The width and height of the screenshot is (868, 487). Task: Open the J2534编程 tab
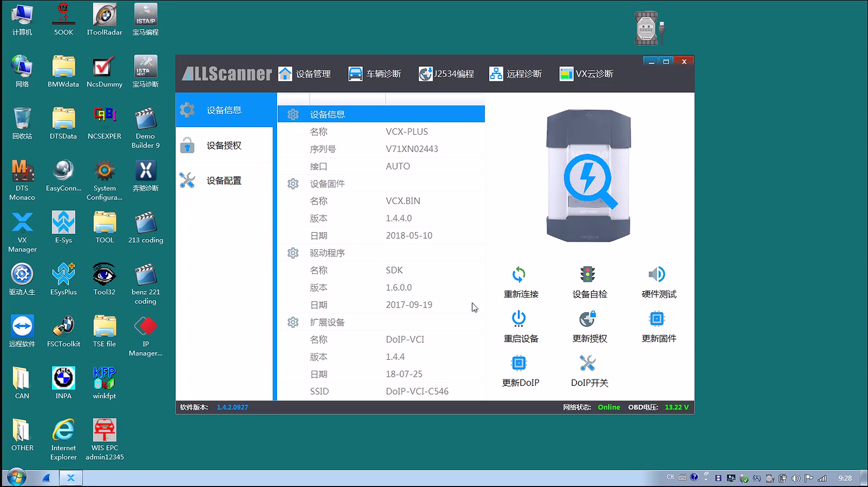point(446,74)
